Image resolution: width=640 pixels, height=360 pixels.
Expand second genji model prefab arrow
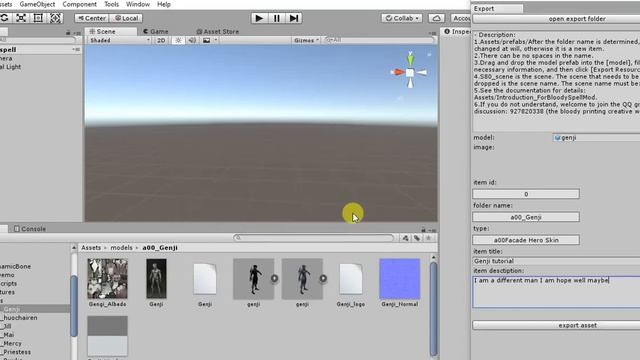[x=323, y=278]
